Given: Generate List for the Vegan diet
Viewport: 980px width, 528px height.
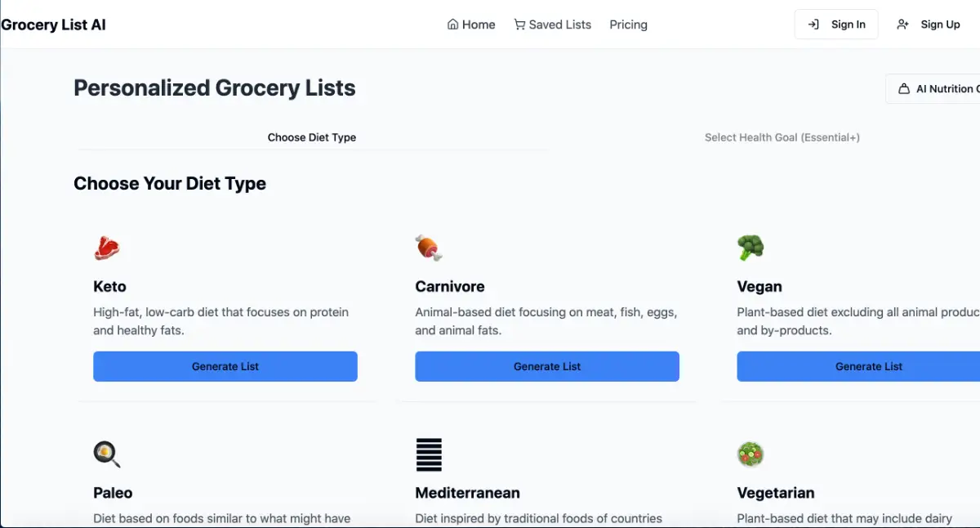Looking at the screenshot, I should click(868, 366).
